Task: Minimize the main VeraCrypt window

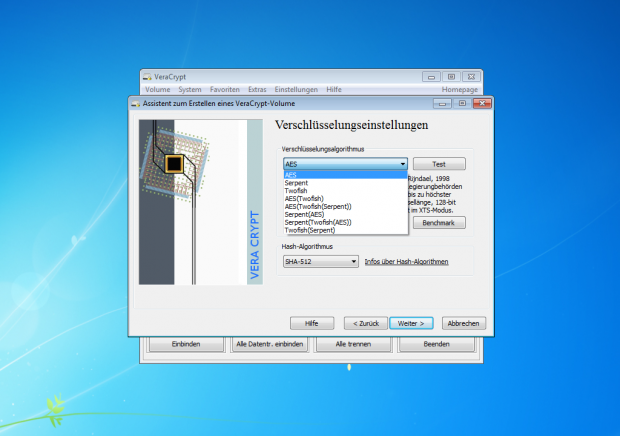Action: tap(431, 77)
